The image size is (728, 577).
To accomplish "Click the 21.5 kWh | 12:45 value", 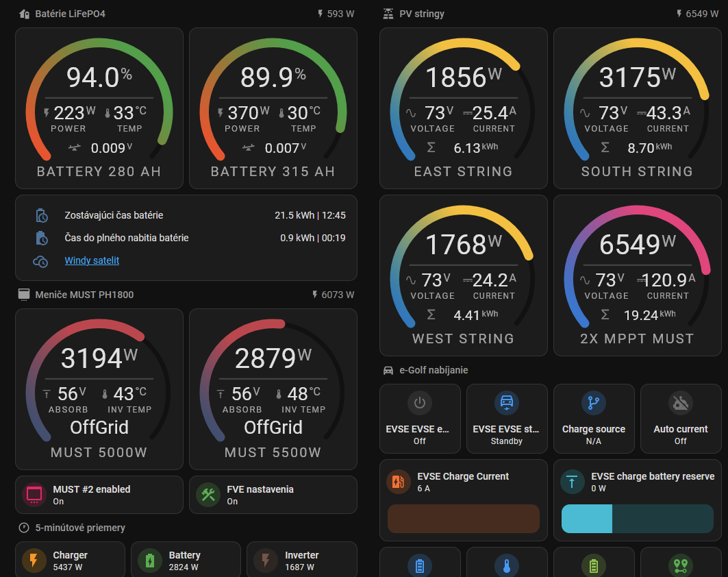I will [310, 216].
